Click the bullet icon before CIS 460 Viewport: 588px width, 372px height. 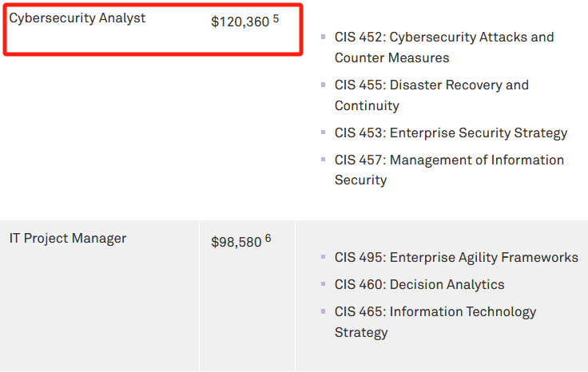(324, 284)
